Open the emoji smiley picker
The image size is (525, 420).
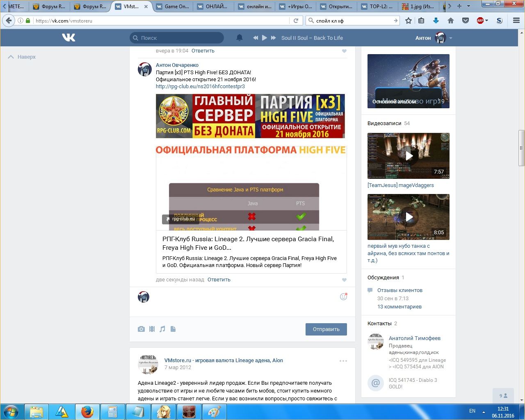343,297
